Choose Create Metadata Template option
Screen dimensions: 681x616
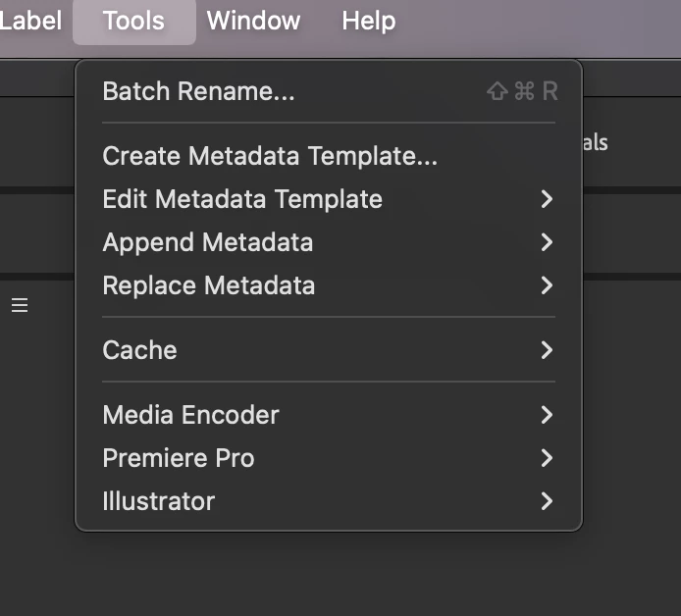click(270, 156)
